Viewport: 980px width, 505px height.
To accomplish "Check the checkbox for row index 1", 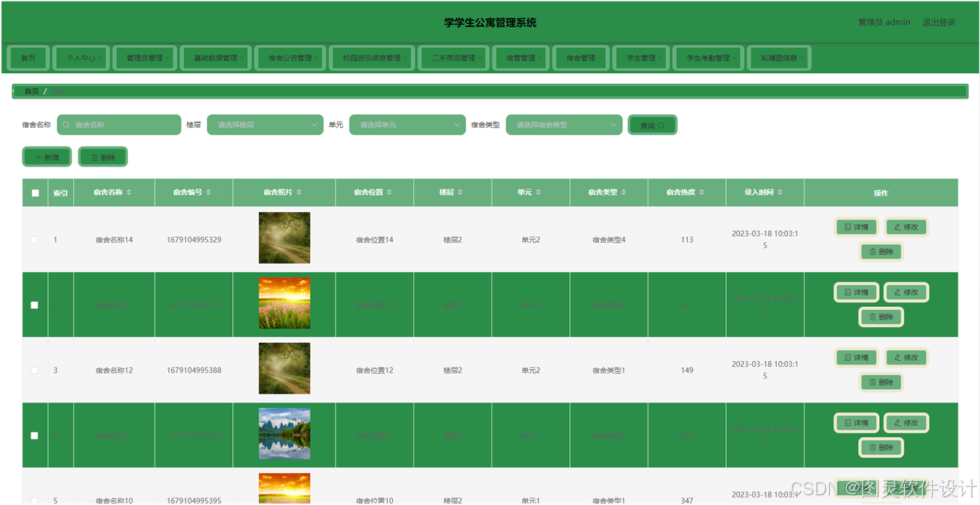I will click(34, 240).
